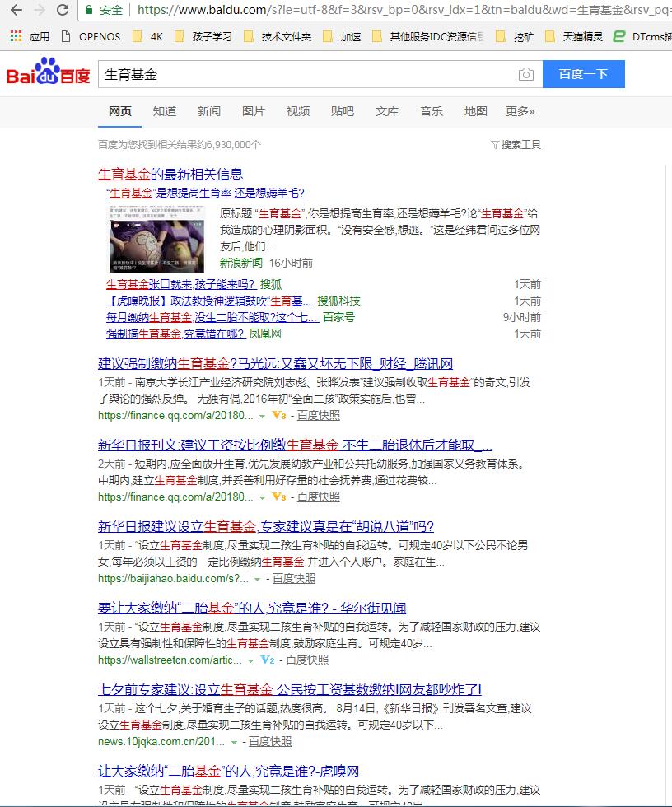This screenshot has width=672, height=807.
Task: Open the 加速 bookmark folder
Action: [x=342, y=36]
